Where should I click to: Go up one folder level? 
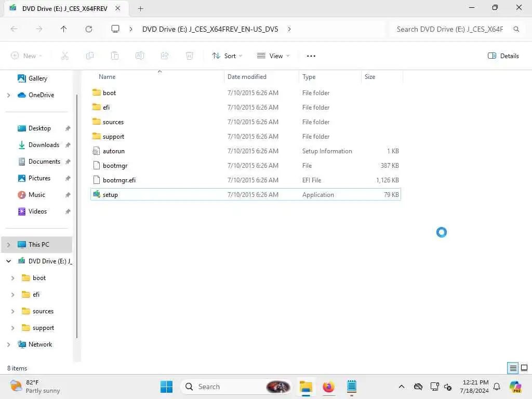63,29
